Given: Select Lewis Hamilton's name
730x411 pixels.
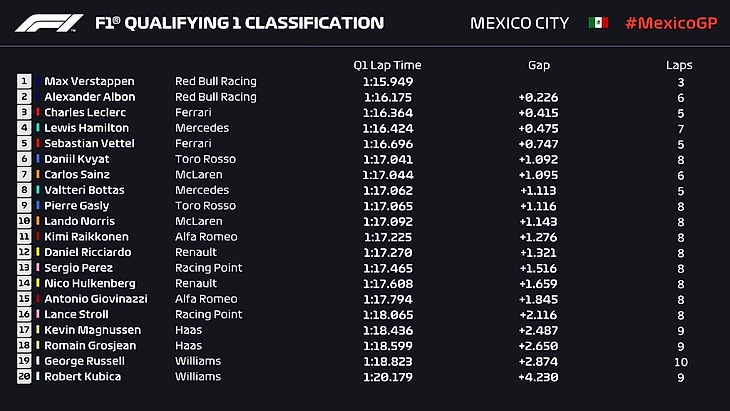Looking at the screenshot, I should (86, 128).
